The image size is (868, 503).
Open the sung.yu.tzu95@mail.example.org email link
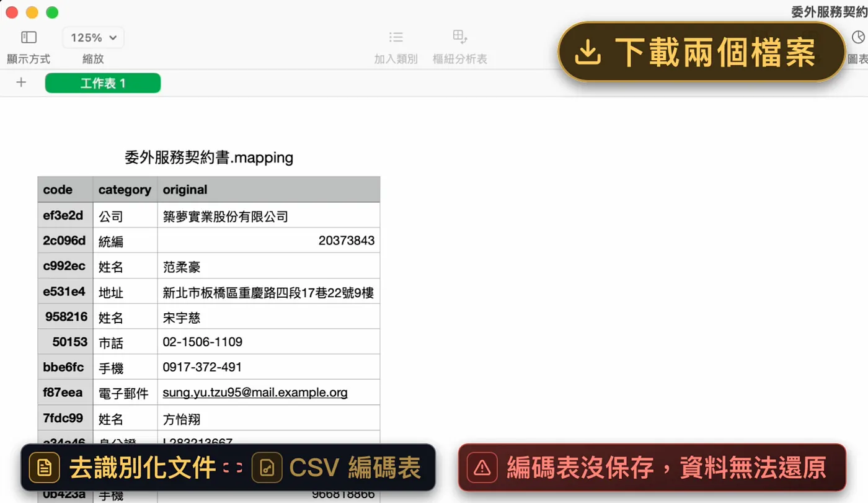click(x=255, y=393)
